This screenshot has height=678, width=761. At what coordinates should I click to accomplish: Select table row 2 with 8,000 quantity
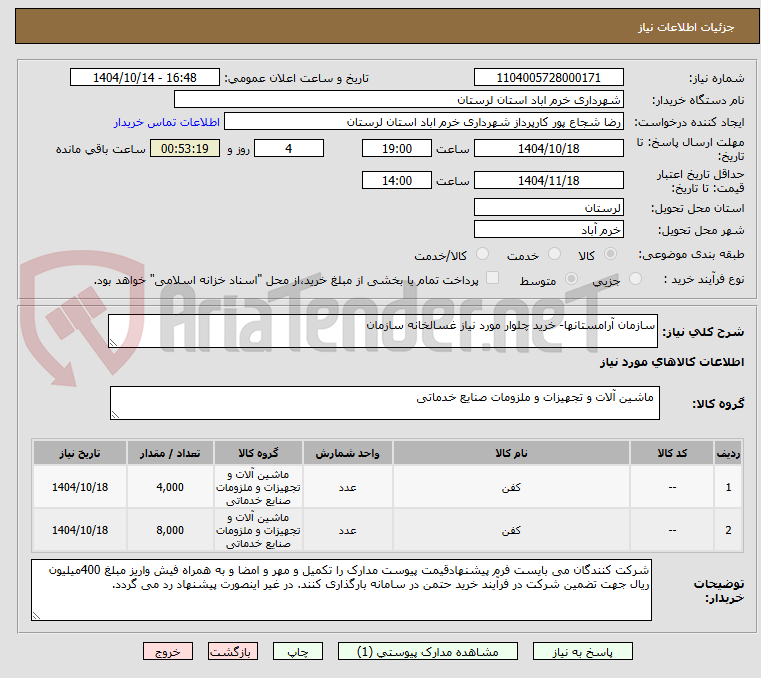click(x=387, y=530)
